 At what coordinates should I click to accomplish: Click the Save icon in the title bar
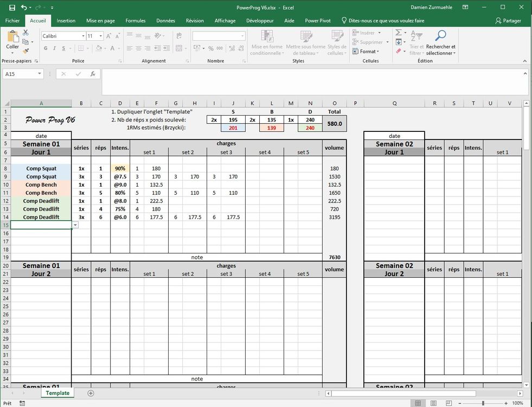point(12,8)
